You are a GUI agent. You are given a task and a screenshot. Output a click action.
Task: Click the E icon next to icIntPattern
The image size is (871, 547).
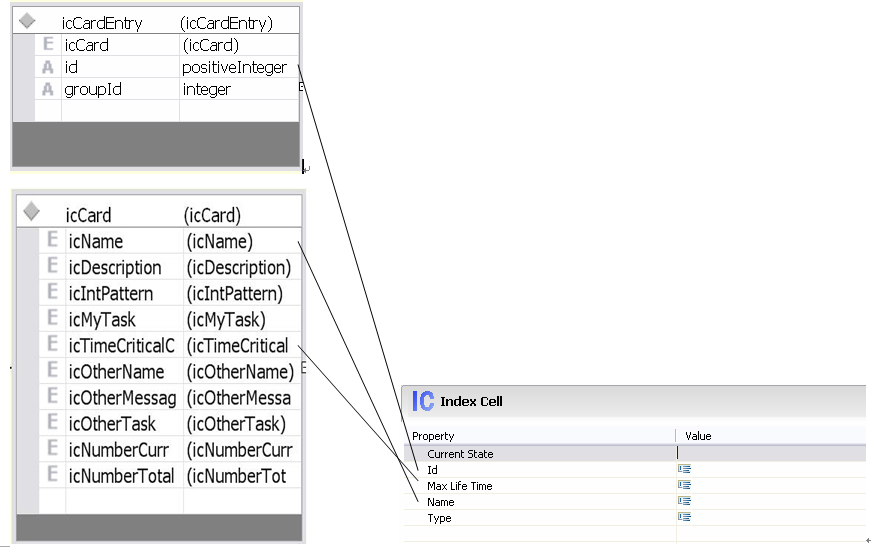tap(52, 292)
